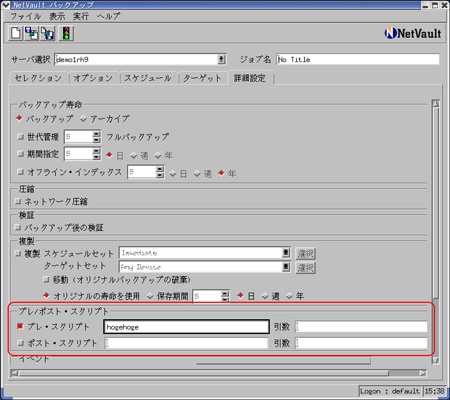The image size is (450, 400).
Task: Click the ジョブ名 input field
Action: tap(358, 59)
